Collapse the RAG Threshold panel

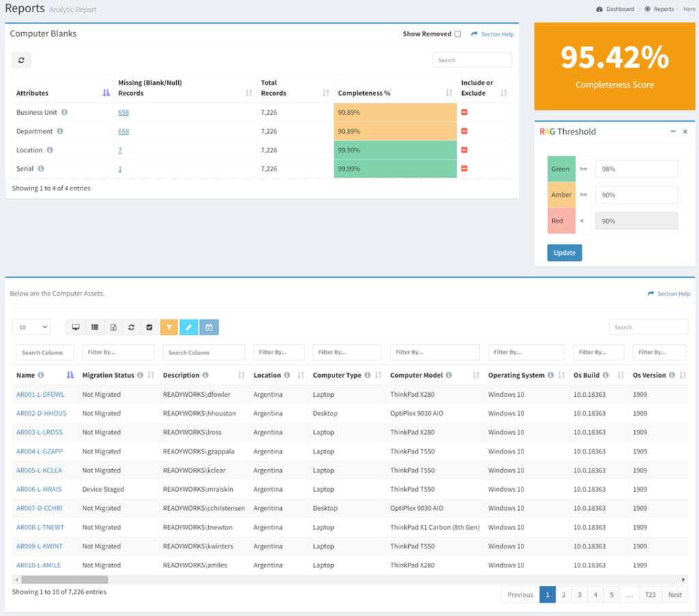point(672,131)
